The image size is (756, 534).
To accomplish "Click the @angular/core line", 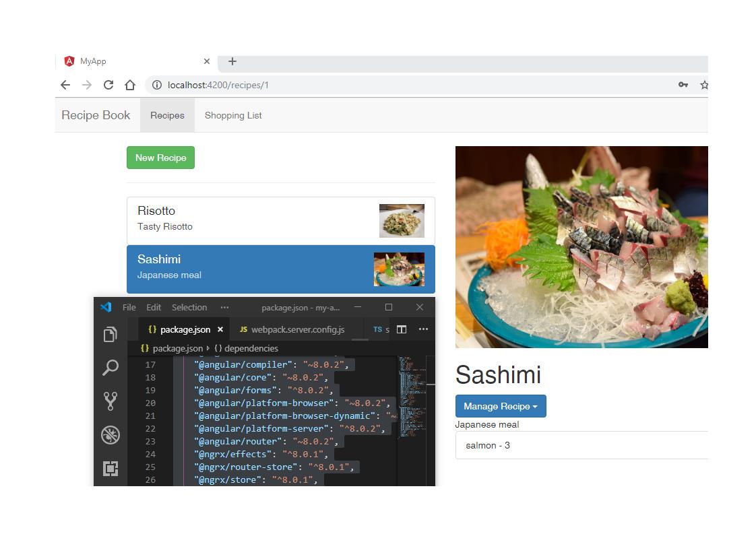I will click(261, 377).
